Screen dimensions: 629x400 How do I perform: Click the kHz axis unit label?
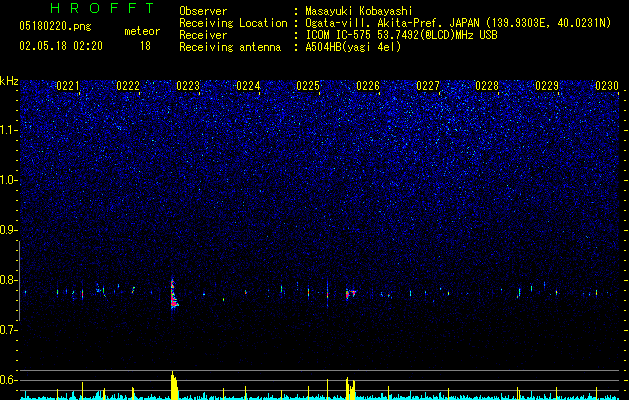pyautogui.click(x=9, y=81)
